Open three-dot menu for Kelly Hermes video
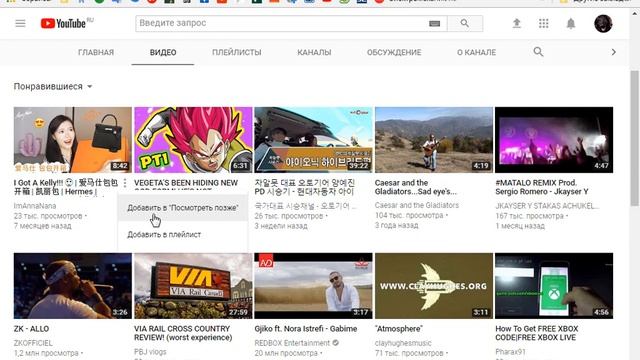The image size is (640, 360). pos(125,183)
